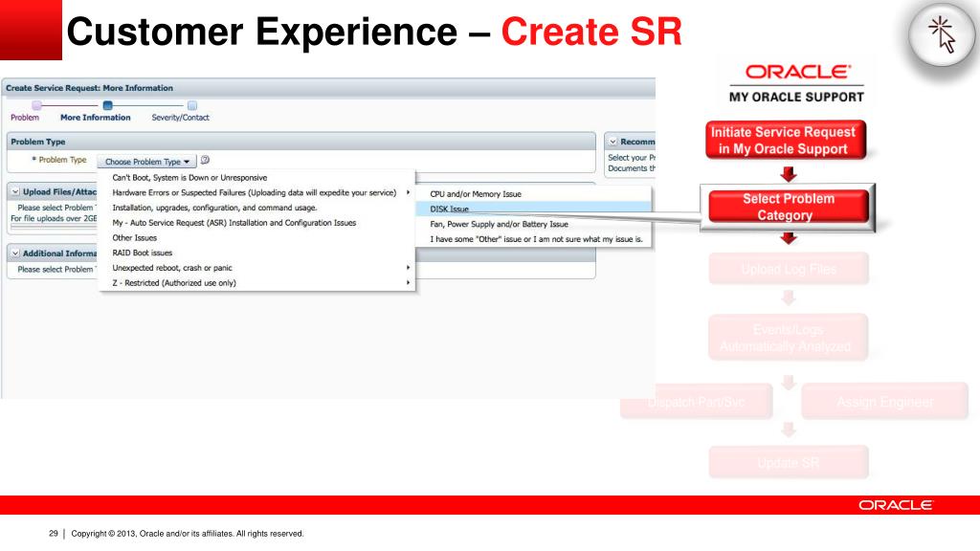980x551 pixels.
Task: Open the Choose Problem Type dropdown
Action: 146,161
